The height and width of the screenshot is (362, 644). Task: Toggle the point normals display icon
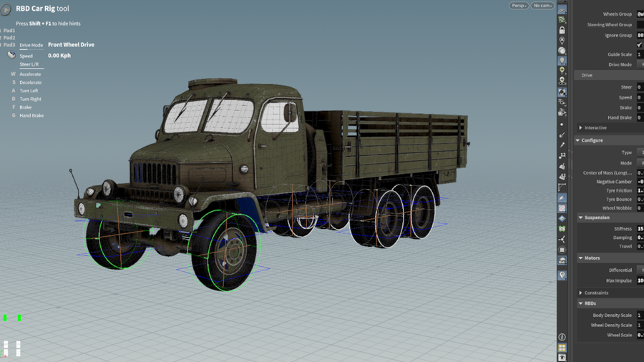pos(562,134)
